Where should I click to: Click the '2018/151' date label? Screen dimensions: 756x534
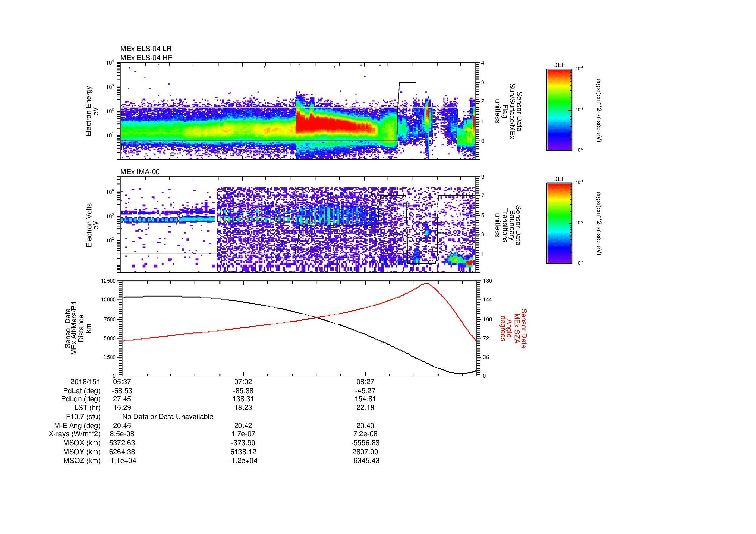pyautogui.click(x=85, y=382)
